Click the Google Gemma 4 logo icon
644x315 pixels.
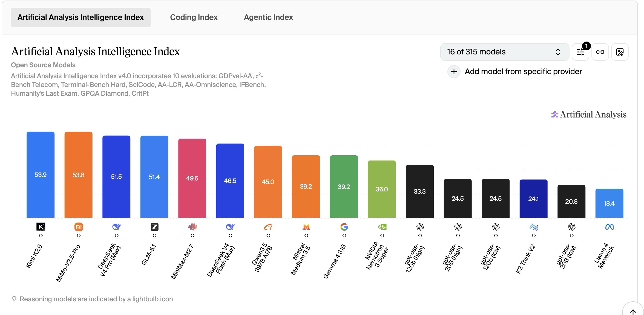coord(344,227)
